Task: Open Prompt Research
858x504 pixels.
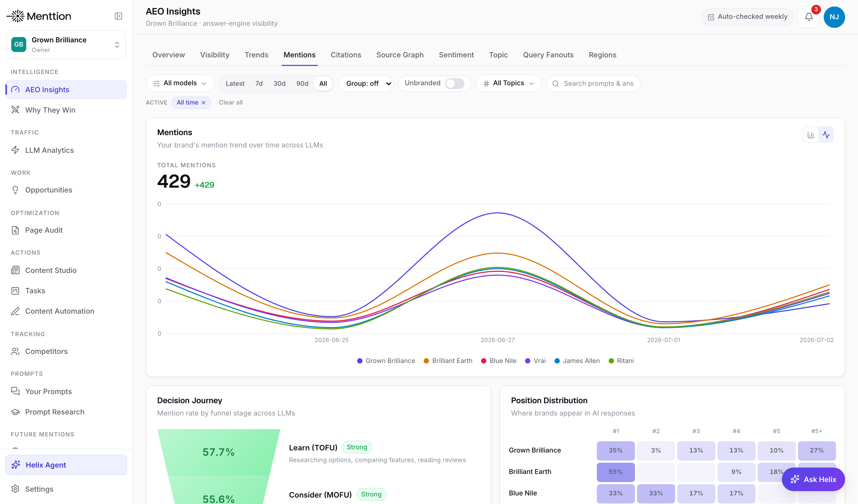Action: coord(66,412)
